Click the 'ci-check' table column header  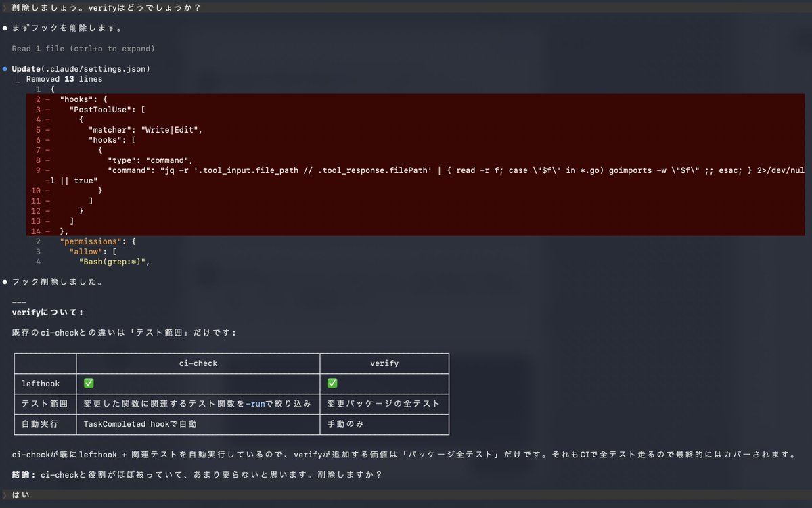coord(198,363)
